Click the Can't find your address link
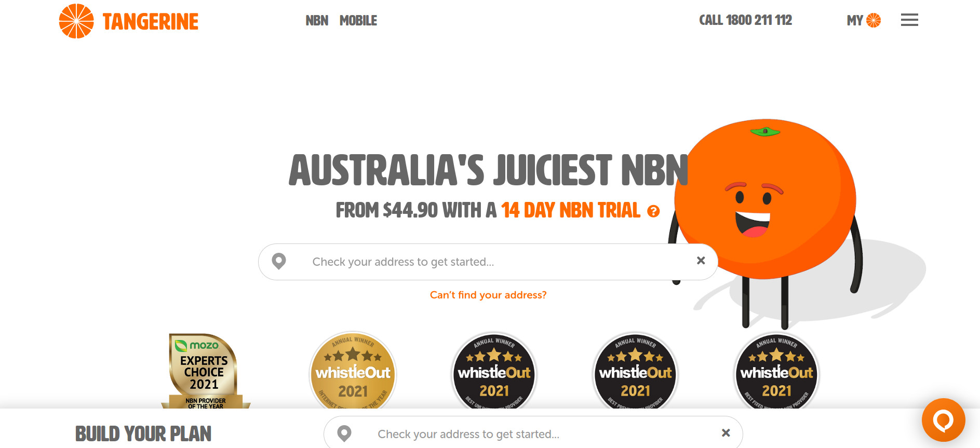Viewport: 980px width, 448px height. (x=488, y=295)
